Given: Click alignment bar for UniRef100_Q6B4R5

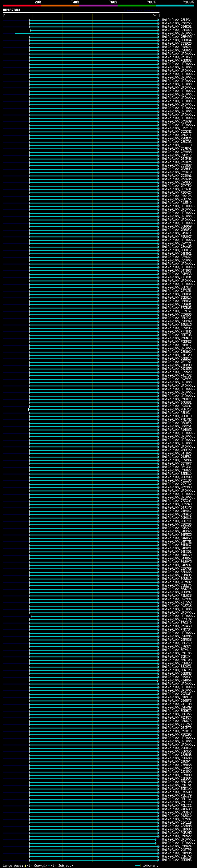Looking at the screenshot, I should [94, 37].
